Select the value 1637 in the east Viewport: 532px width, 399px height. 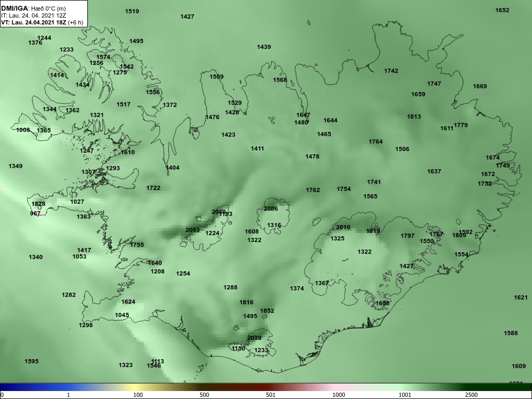point(434,171)
